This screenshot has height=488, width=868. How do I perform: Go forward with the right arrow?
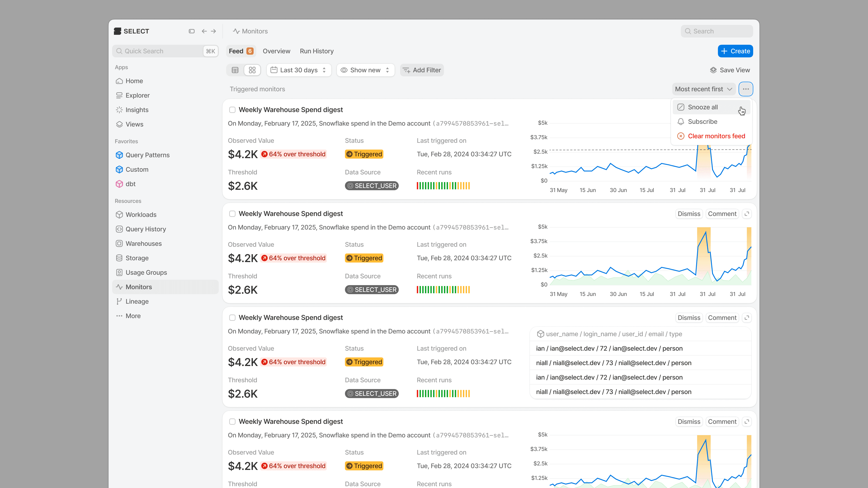pos(214,31)
